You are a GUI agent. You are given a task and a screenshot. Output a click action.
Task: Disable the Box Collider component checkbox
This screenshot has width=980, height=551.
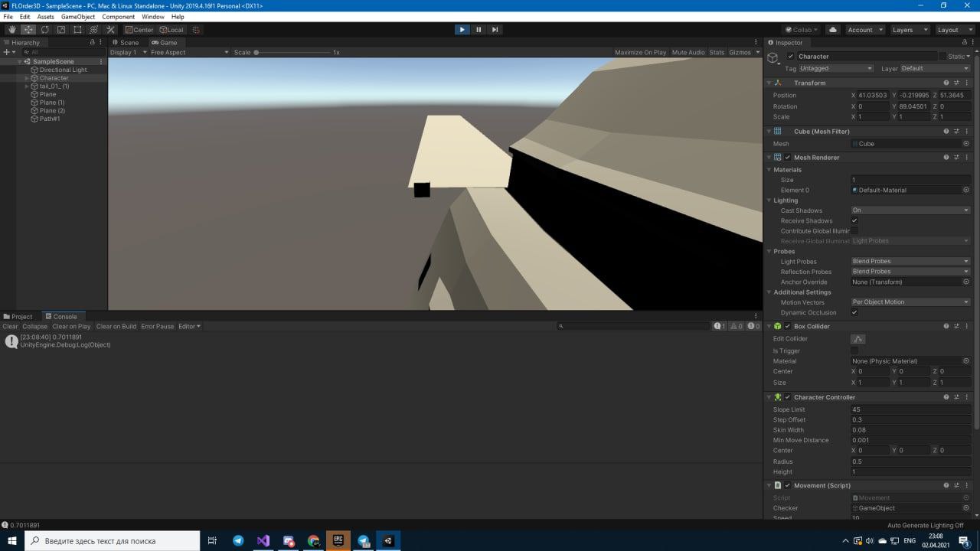point(787,326)
